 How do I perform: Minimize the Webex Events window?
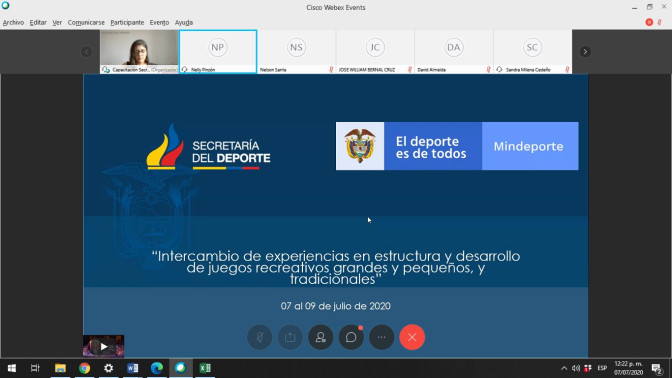pos(634,7)
